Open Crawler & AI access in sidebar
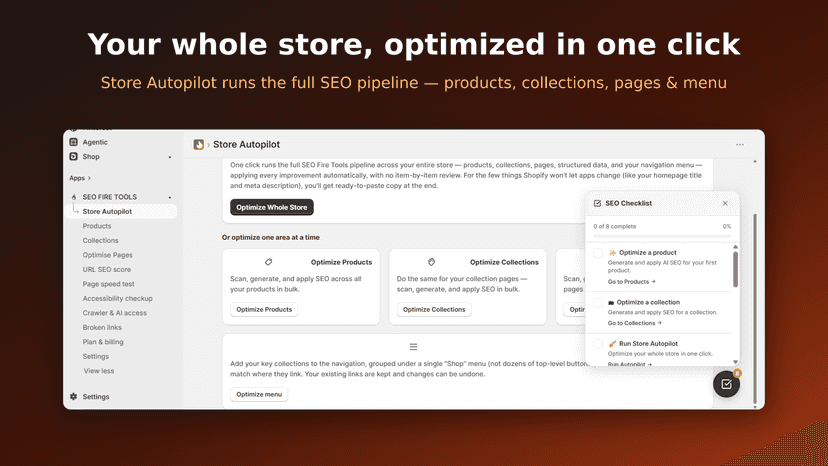Viewport: 828px width, 466px height. (115, 313)
